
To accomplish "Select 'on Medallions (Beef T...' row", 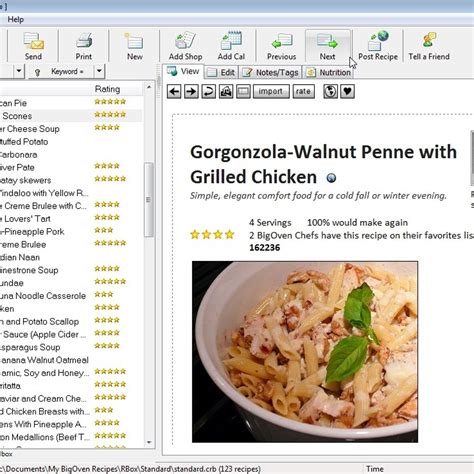I will coord(72,437).
